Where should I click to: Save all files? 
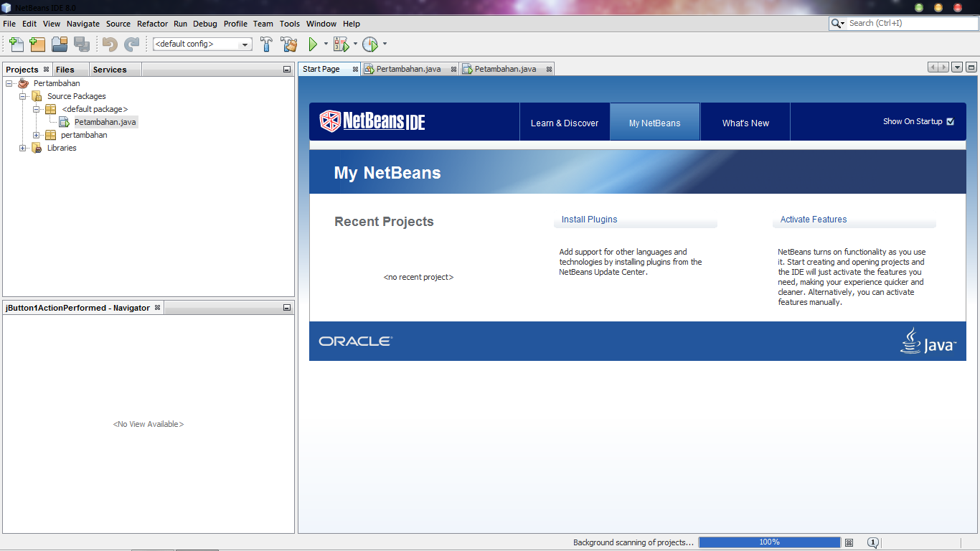[82, 44]
